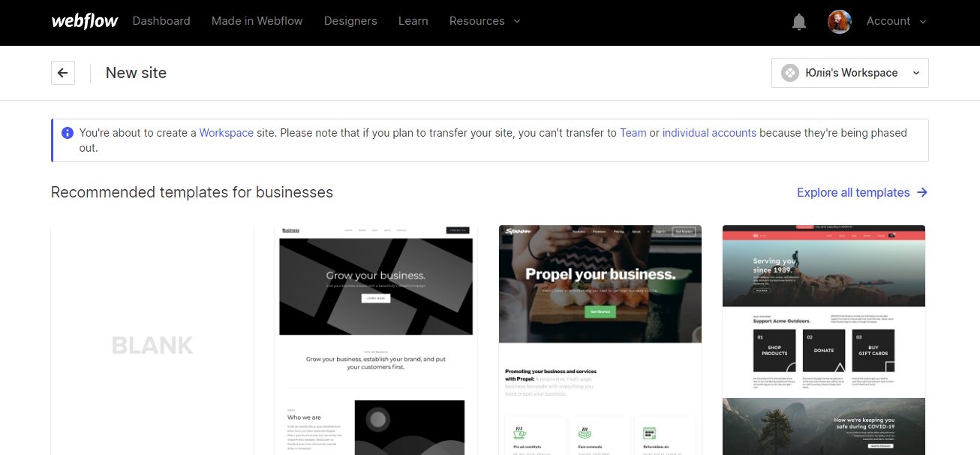This screenshot has width=980, height=455.
Task: Click the workspace icon beside Юлія's Workspace
Action: [x=789, y=73]
